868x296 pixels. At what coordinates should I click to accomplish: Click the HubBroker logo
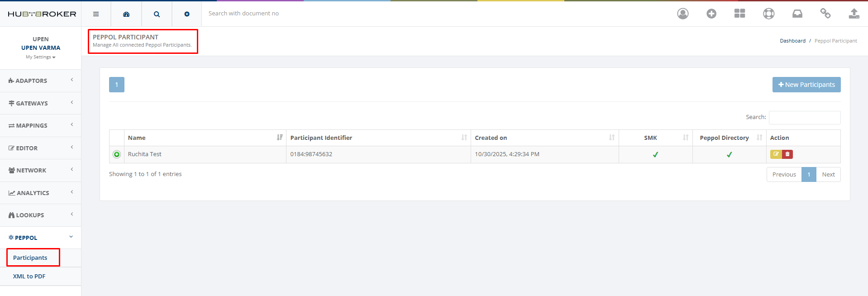click(x=42, y=14)
